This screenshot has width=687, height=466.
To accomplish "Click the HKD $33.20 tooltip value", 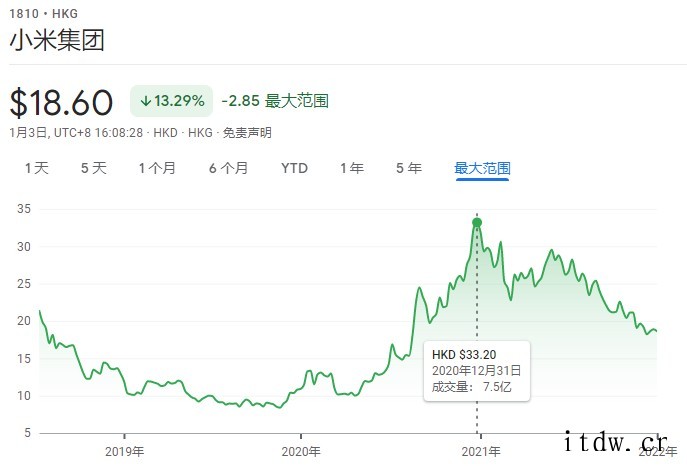I will (464, 355).
